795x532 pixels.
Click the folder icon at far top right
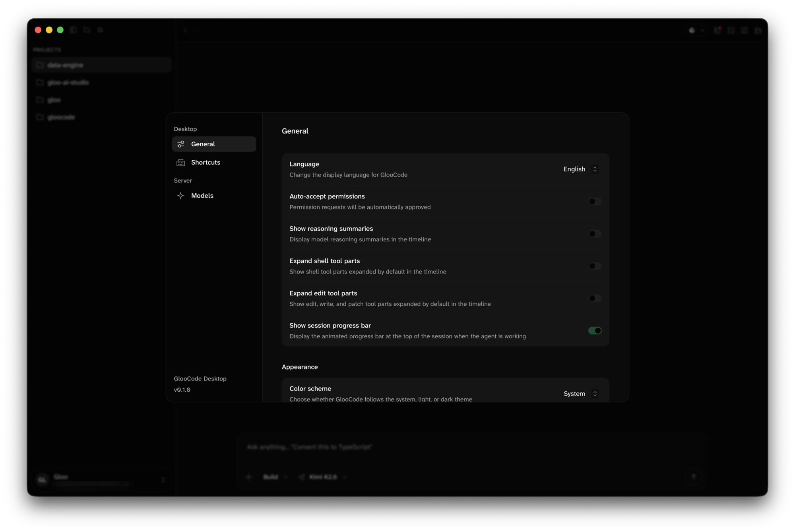pos(758,30)
